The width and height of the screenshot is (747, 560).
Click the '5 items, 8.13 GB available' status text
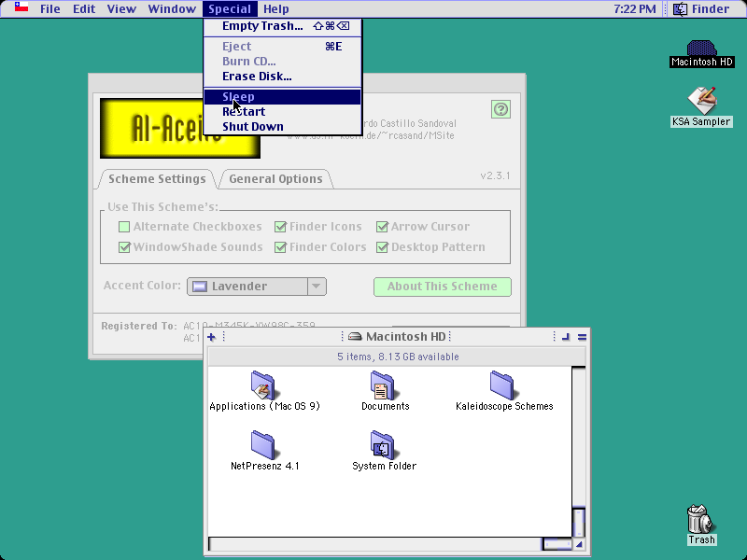pyautogui.click(x=398, y=357)
